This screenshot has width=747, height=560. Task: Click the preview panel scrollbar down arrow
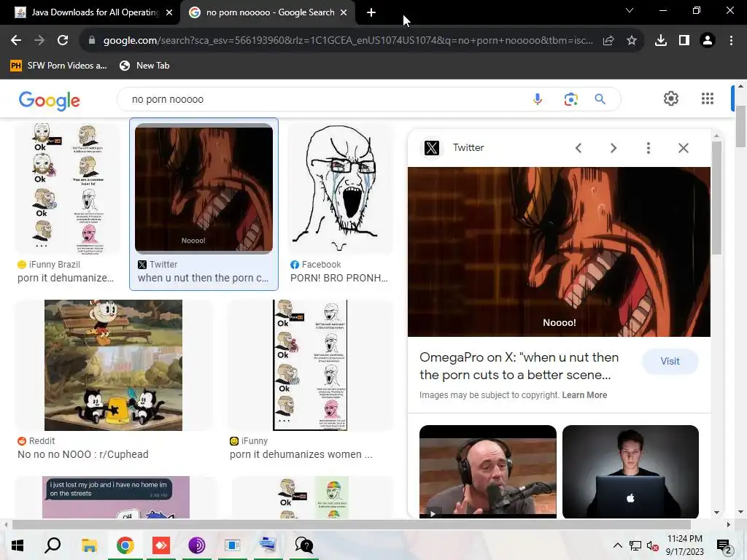pos(716,513)
